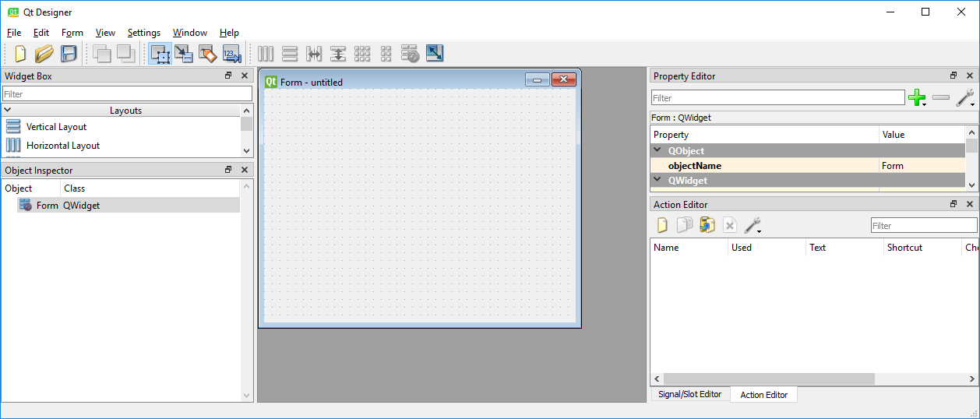Click the green plus add dynamic property icon

pos(917,97)
